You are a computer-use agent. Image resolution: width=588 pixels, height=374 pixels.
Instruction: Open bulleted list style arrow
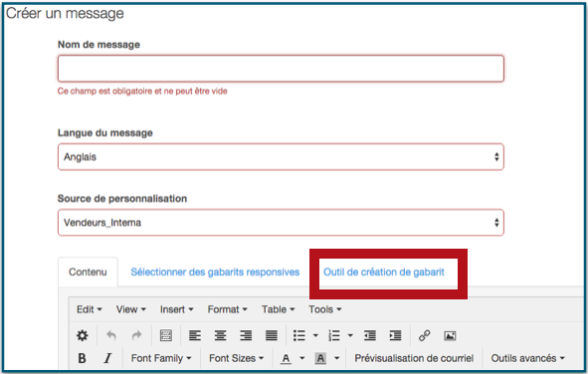pyautogui.click(x=315, y=335)
